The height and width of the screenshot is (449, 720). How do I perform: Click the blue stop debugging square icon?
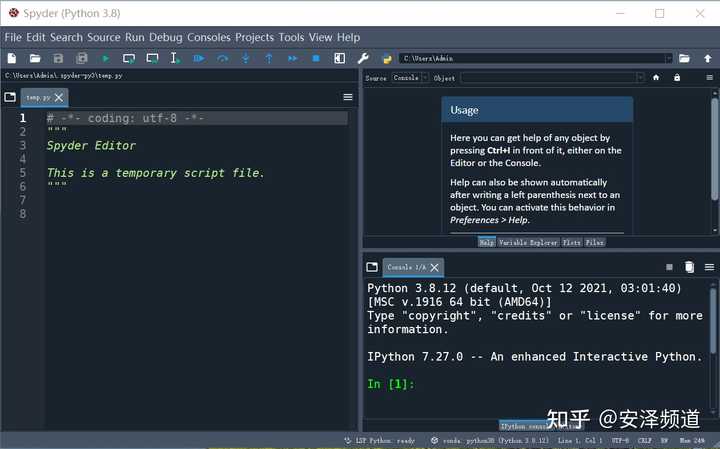(316, 58)
